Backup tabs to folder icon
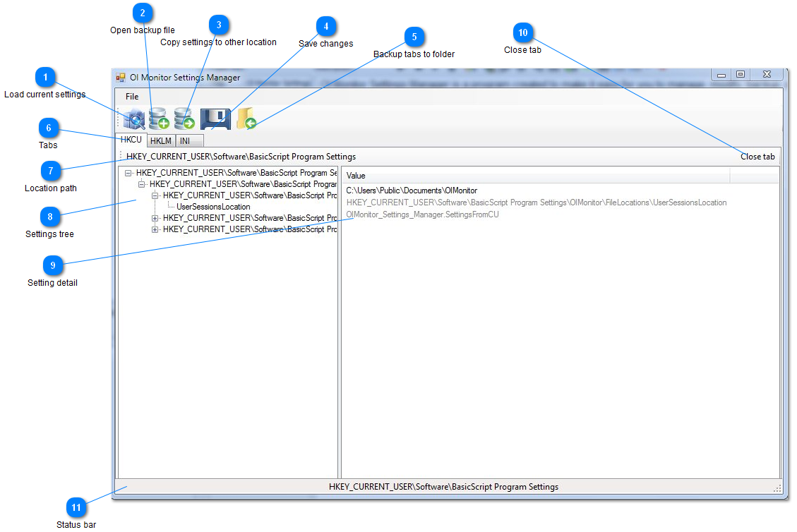797x532 pixels. tap(246, 119)
